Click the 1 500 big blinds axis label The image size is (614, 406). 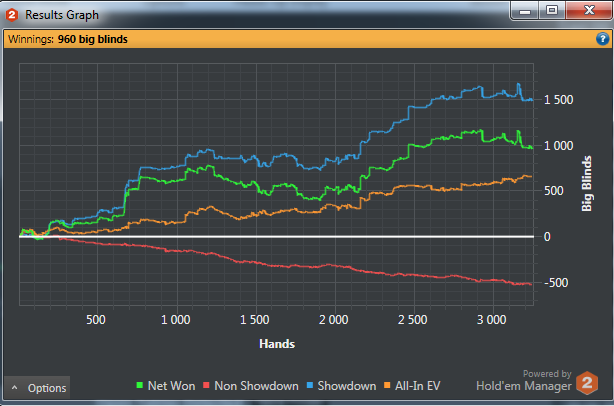click(558, 100)
